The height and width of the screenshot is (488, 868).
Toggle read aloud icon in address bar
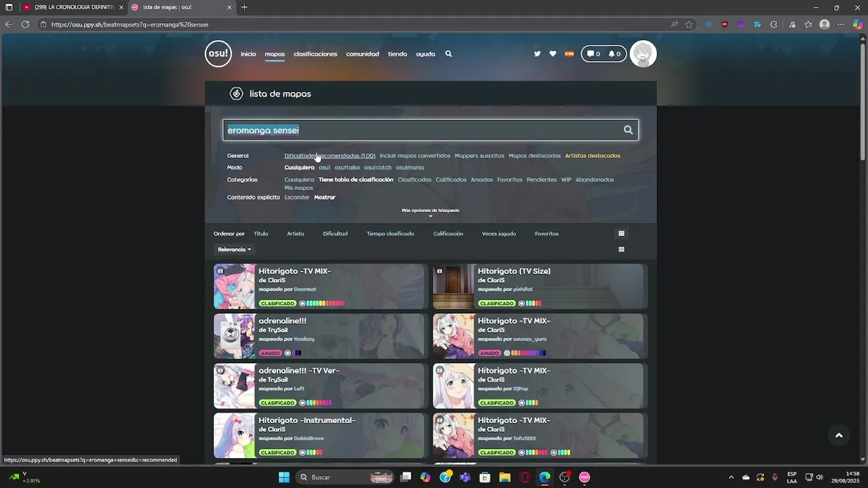coord(674,24)
